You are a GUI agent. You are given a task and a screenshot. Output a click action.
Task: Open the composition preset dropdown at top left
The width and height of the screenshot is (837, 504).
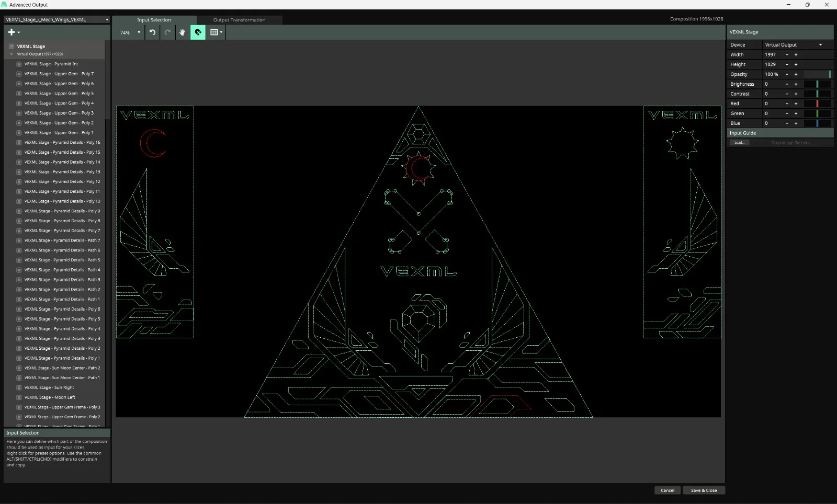(56, 19)
